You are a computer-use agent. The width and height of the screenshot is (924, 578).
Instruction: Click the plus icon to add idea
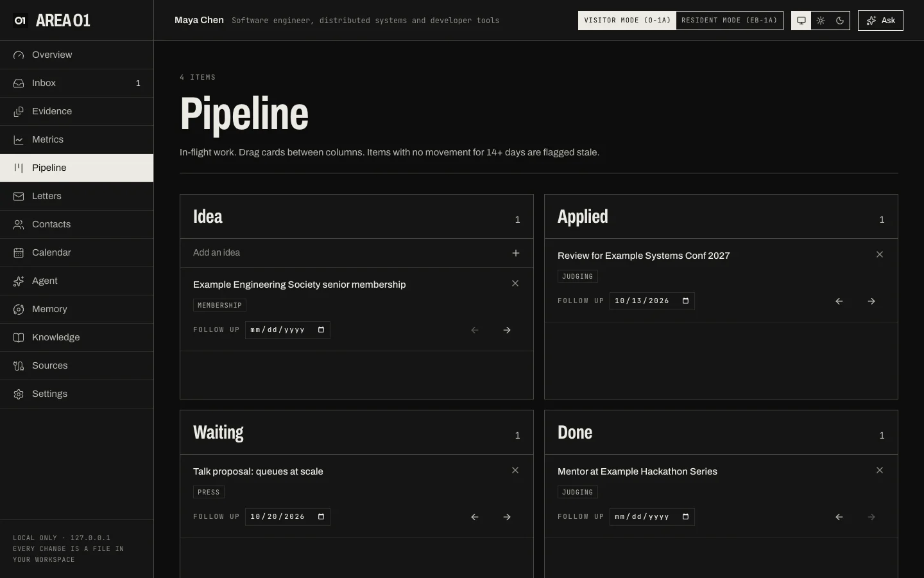coord(516,253)
